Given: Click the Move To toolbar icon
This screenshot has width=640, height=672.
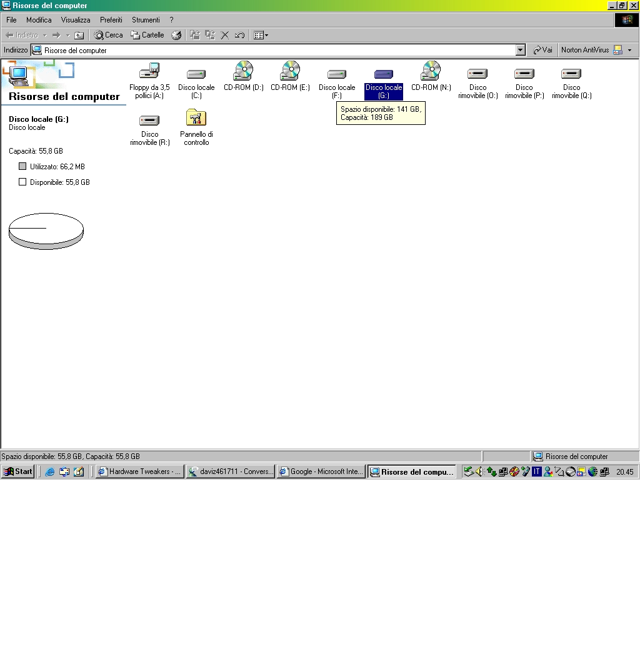Looking at the screenshot, I should (195, 35).
